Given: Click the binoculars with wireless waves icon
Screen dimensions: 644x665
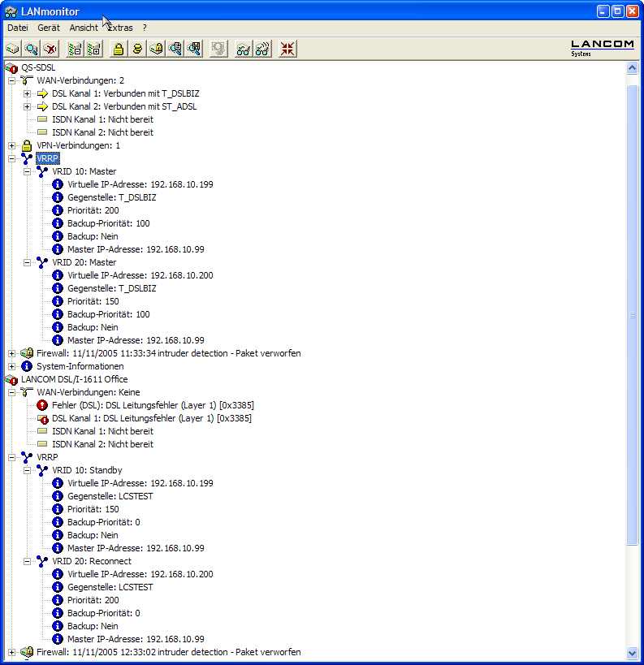Looking at the screenshot, I should [262, 50].
